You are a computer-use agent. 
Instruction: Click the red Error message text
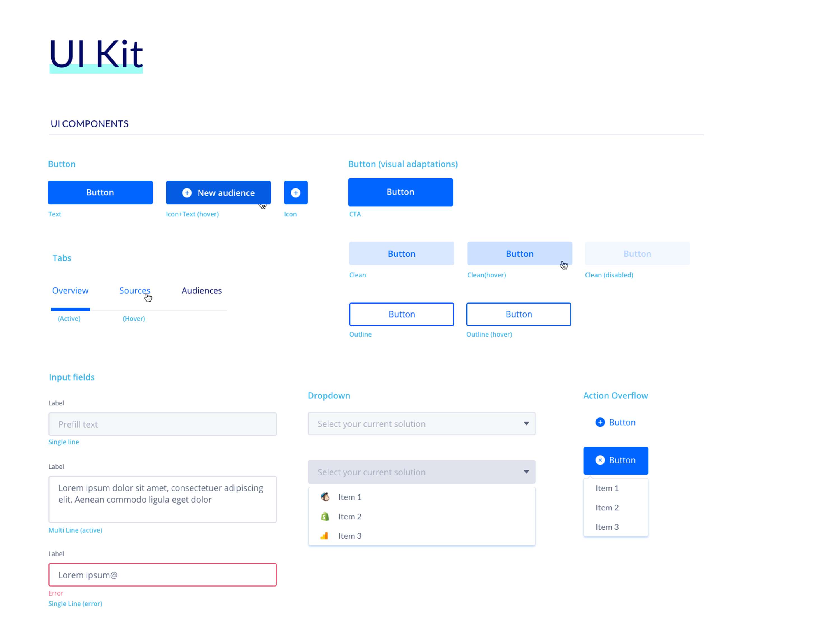(56, 593)
